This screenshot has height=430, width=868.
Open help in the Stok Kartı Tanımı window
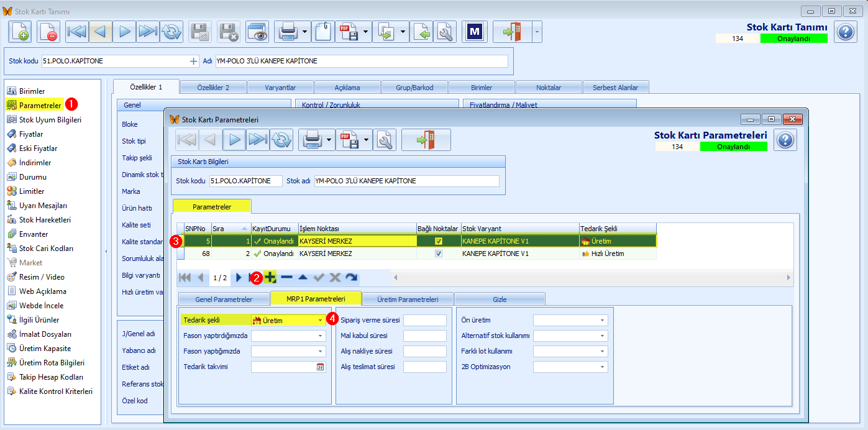tap(845, 32)
